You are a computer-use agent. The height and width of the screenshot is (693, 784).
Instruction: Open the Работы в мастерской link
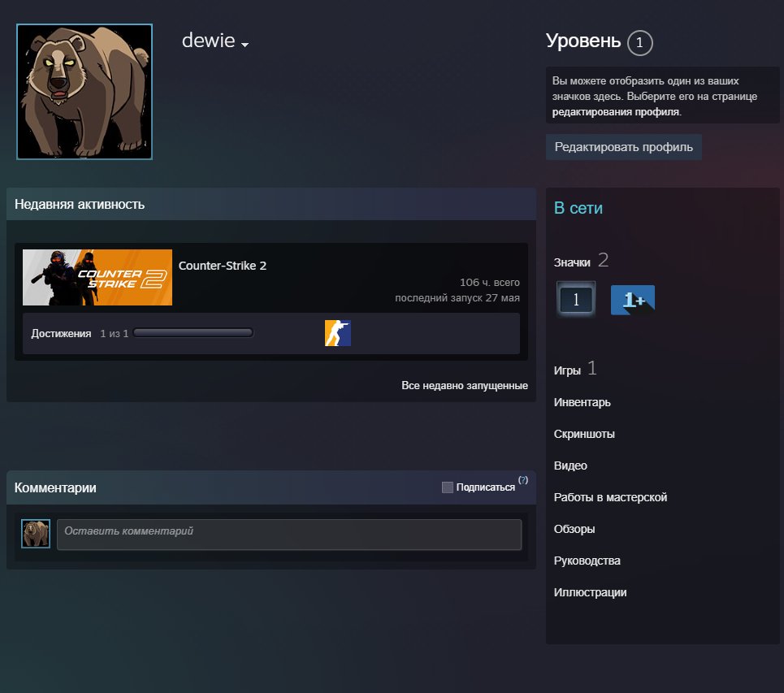[x=610, y=497]
